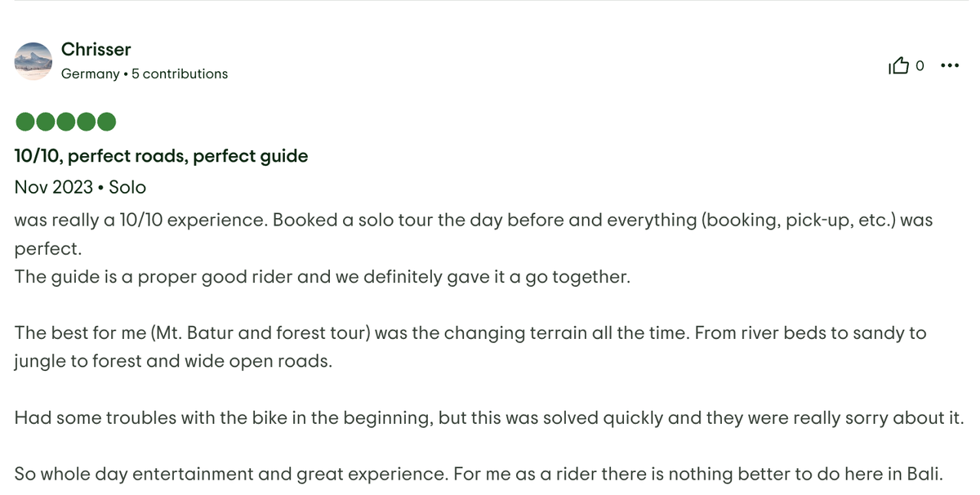Screen dimensions: 980x495
Task: Click the 'Solo' trip type label
Action: [x=127, y=187]
